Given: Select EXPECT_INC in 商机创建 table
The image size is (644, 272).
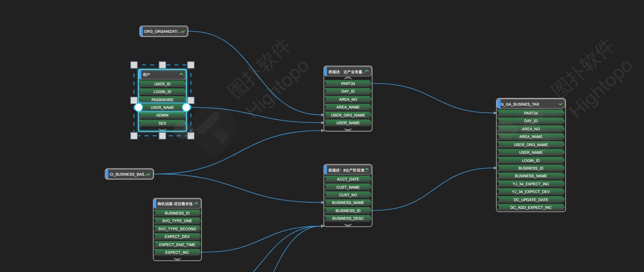Looking at the screenshot, I should point(177,253).
